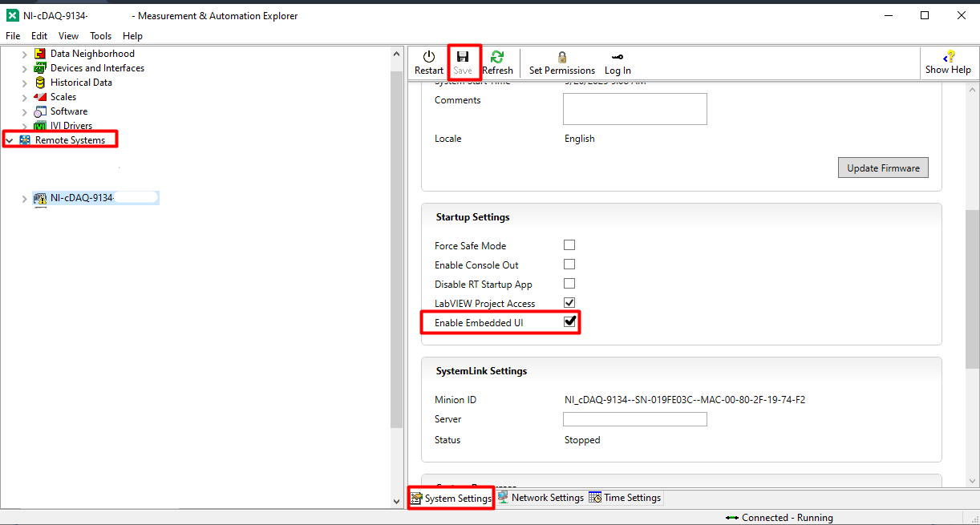Select the Software tree icon

point(40,111)
